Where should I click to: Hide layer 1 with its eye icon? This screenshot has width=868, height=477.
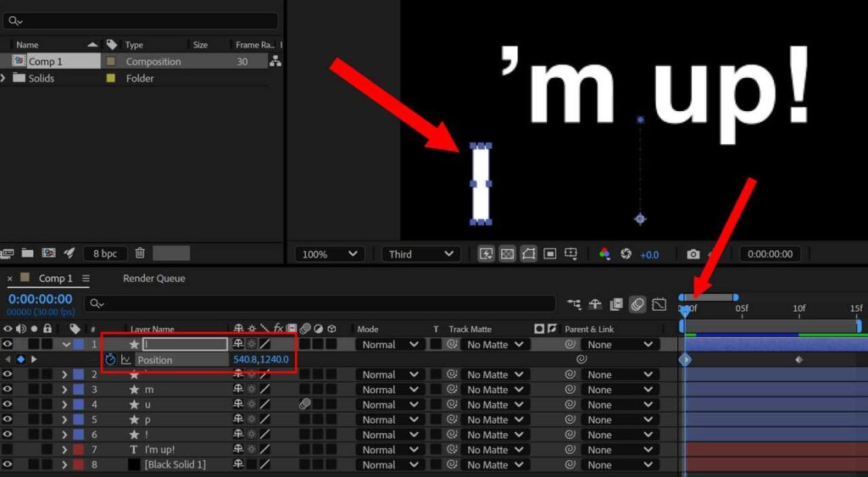coord(7,344)
